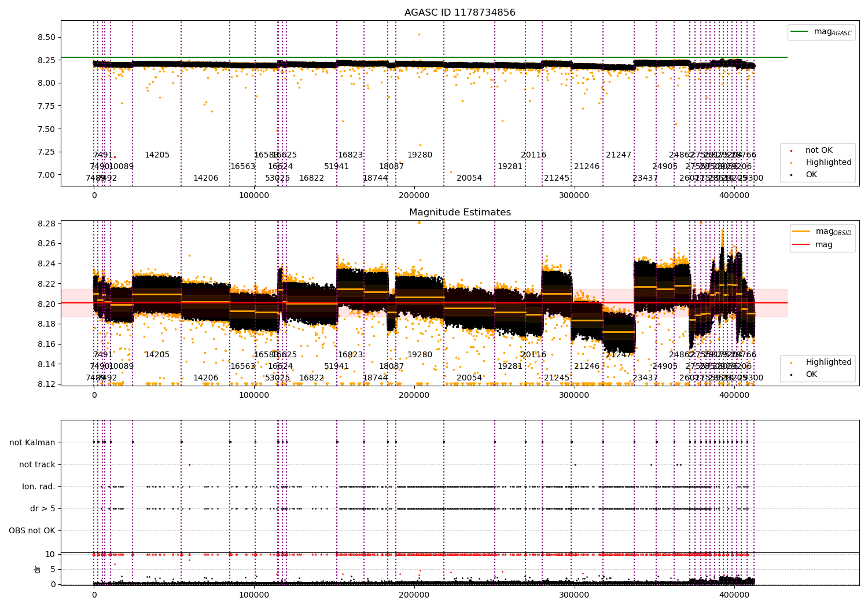The image size is (868, 608).
Task: Click obsid label 18744 in top plot
Action: coord(375,178)
